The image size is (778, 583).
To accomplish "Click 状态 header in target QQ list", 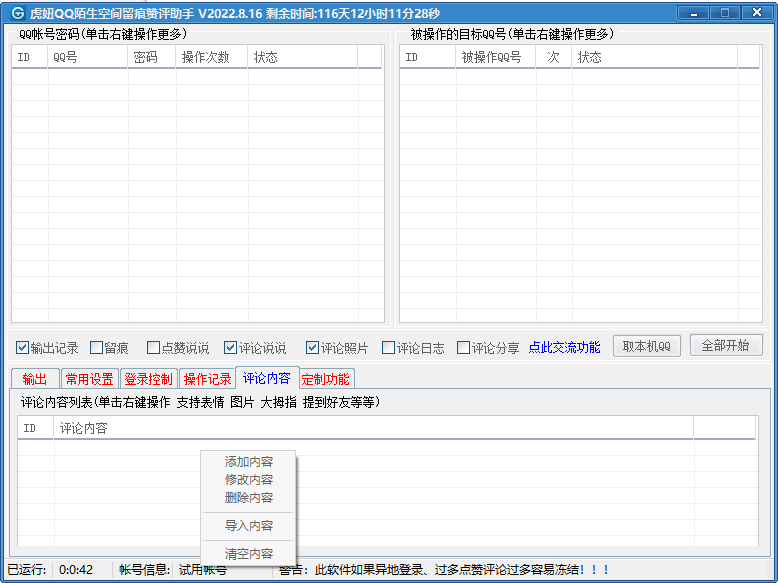I will pos(655,57).
